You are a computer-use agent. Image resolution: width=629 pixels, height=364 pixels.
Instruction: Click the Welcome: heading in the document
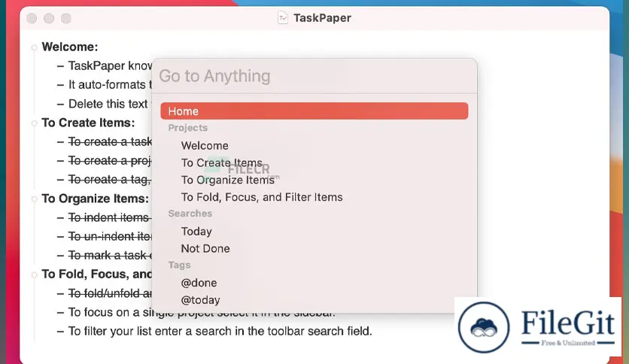tap(70, 47)
